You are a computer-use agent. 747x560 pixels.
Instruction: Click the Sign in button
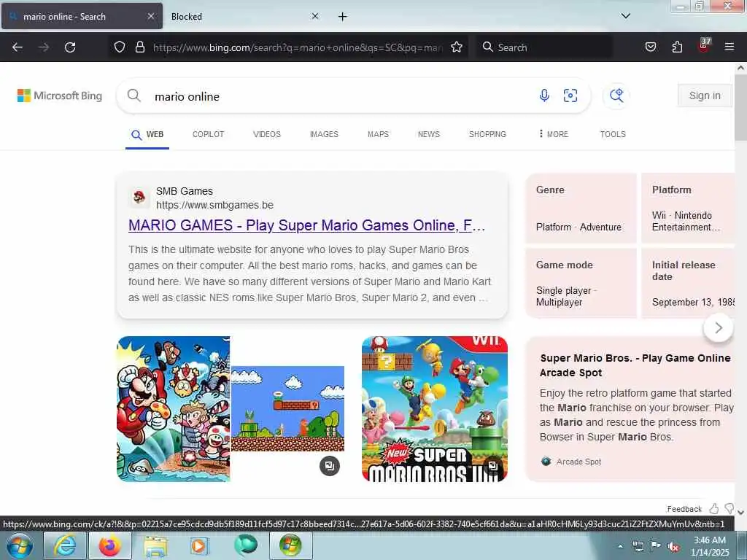coord(705,96)
